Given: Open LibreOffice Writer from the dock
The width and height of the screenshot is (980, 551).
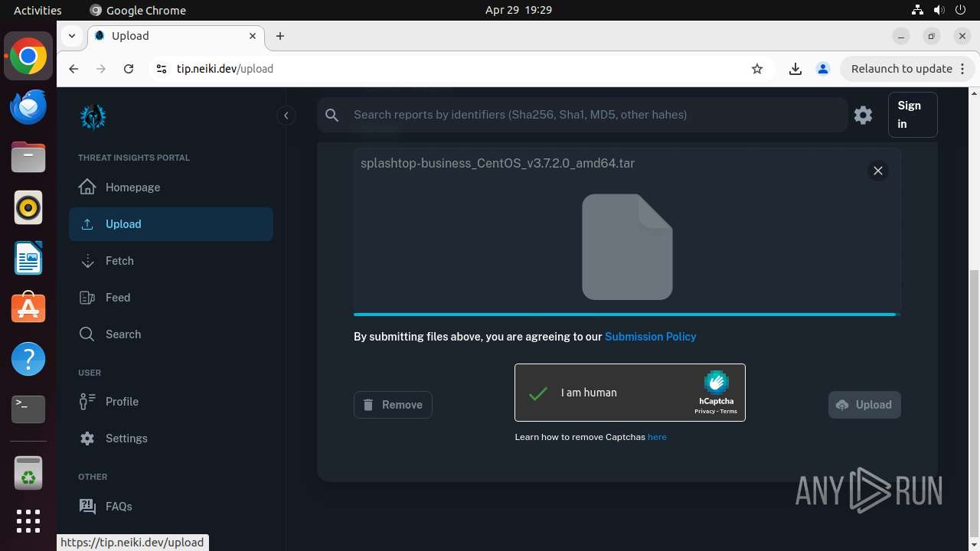Looking at the screenshot, I should 28,258.
